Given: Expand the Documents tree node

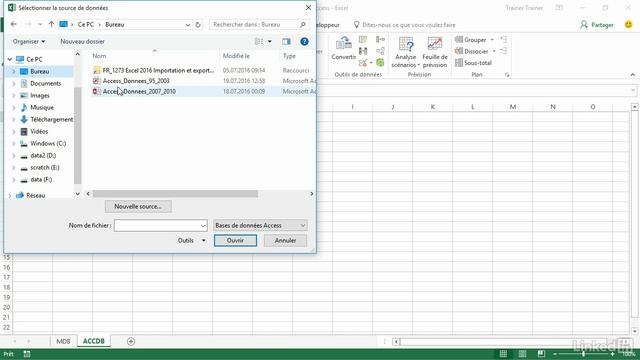Looking at the screenshot, I should coord(13,84).
